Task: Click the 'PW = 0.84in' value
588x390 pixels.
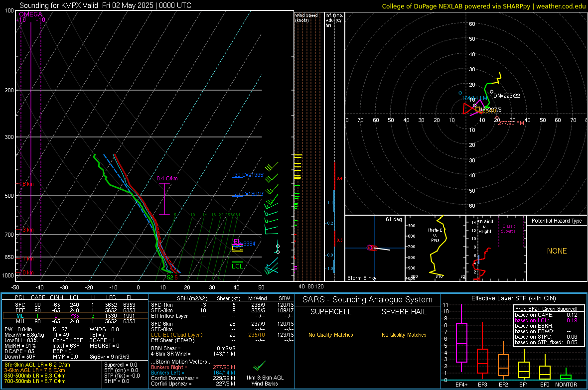Action: 18,329
